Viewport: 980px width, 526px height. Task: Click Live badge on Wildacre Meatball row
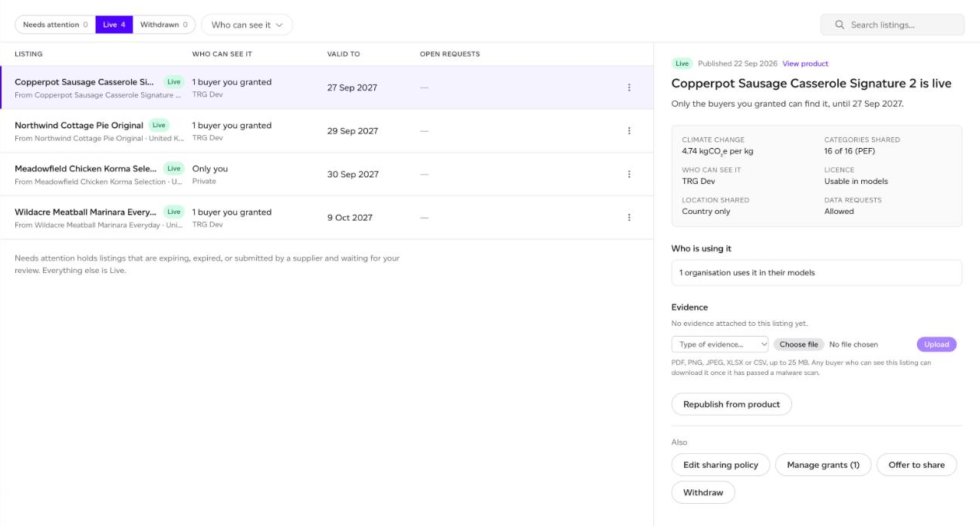(x=174, y=212)
